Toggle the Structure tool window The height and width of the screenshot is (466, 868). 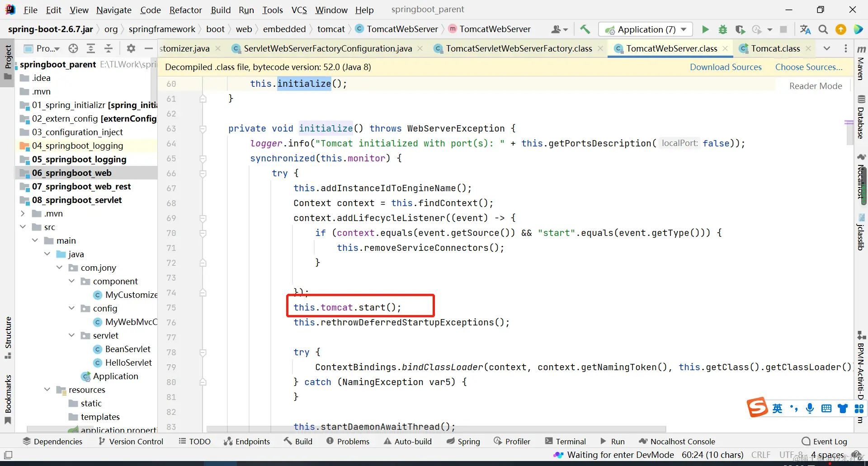tap(8, 337)
